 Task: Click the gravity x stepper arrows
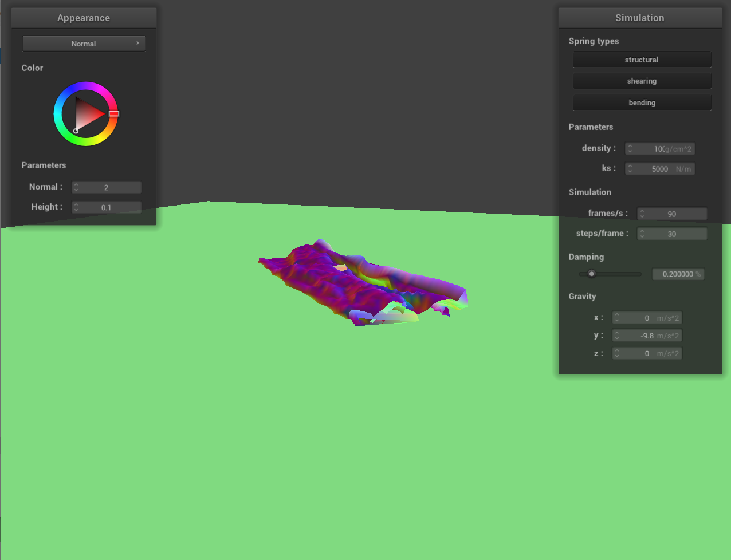(x=617, y=318)
